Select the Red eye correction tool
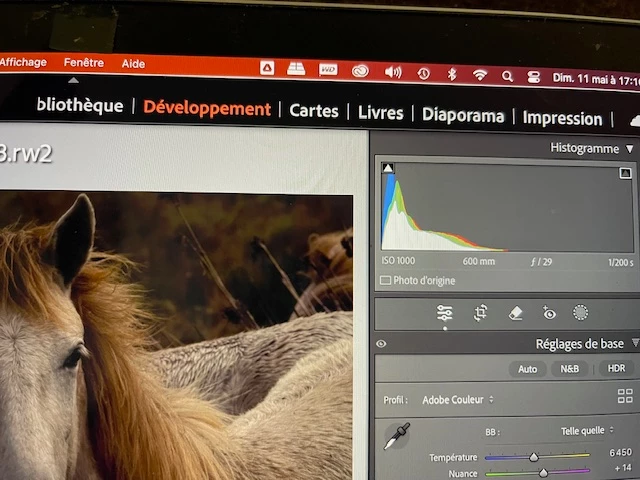The height and width of the screenshot is (480, 640). pos(549,313)
